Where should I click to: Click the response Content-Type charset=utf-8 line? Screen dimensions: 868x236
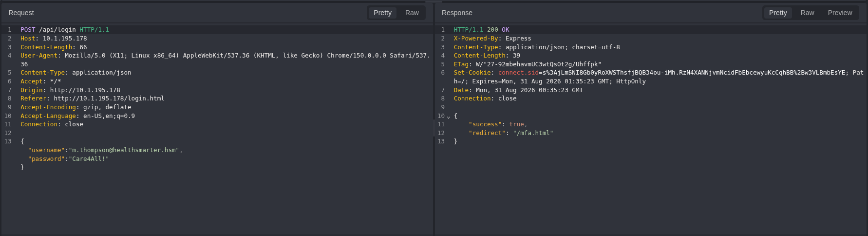tap(537, 47)
